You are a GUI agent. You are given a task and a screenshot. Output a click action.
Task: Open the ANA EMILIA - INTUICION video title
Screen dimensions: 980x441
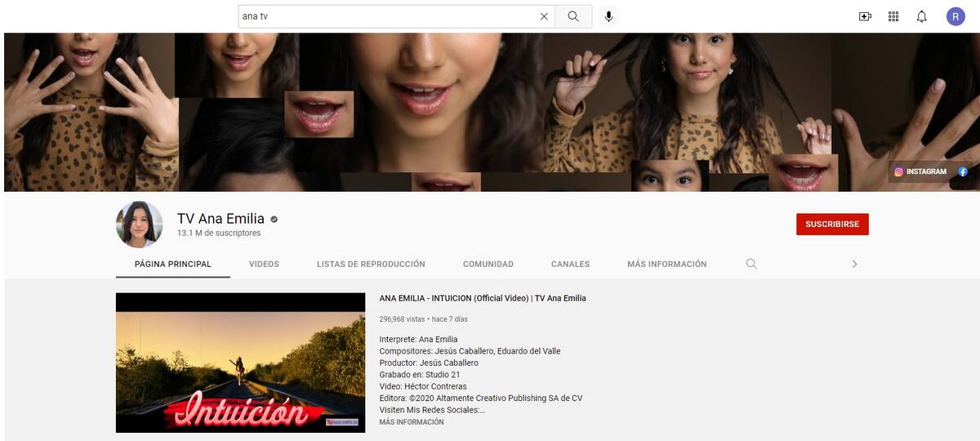pyautogui.click(x=483, y=298)
